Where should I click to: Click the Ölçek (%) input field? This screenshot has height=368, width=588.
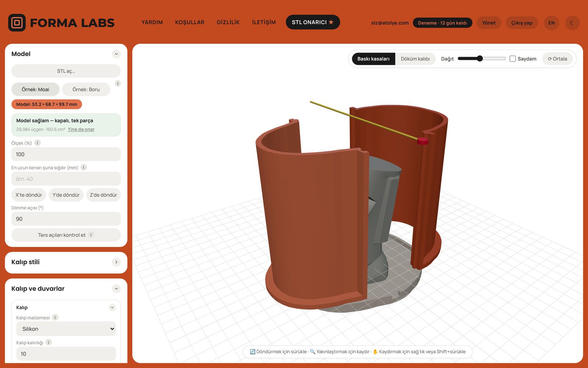click(66, 154)
